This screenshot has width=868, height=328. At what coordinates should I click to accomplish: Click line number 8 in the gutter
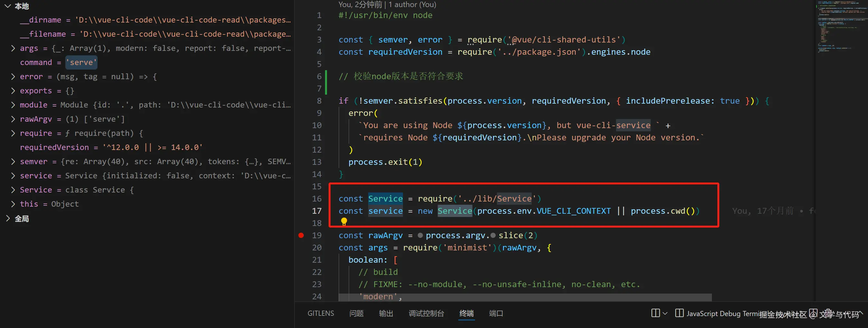click(319, 101)
